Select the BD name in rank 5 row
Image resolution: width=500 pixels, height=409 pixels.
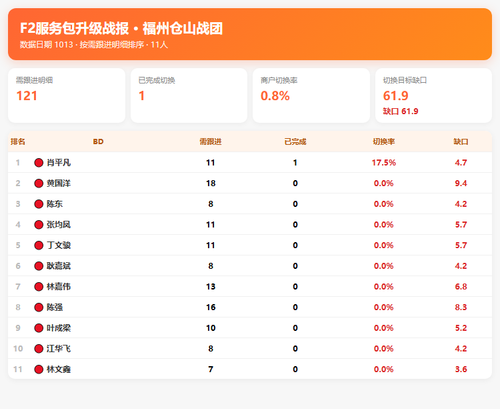point(59,245)
